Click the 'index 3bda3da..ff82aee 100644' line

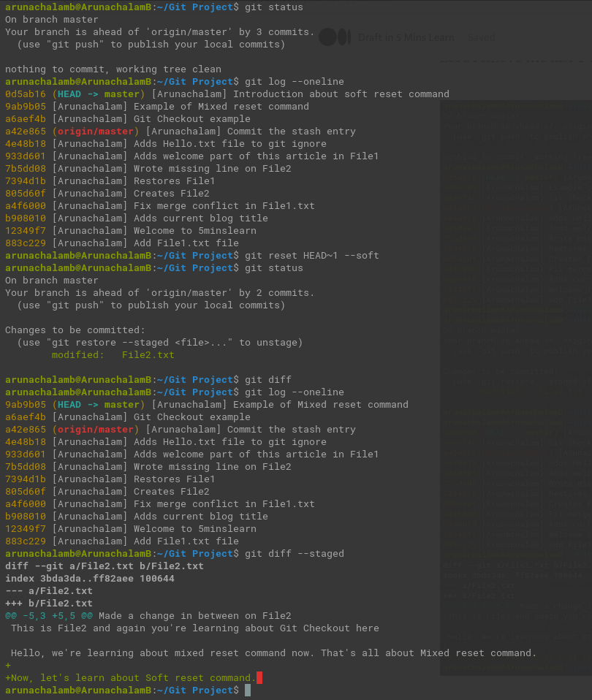click(x=90, y=579)
